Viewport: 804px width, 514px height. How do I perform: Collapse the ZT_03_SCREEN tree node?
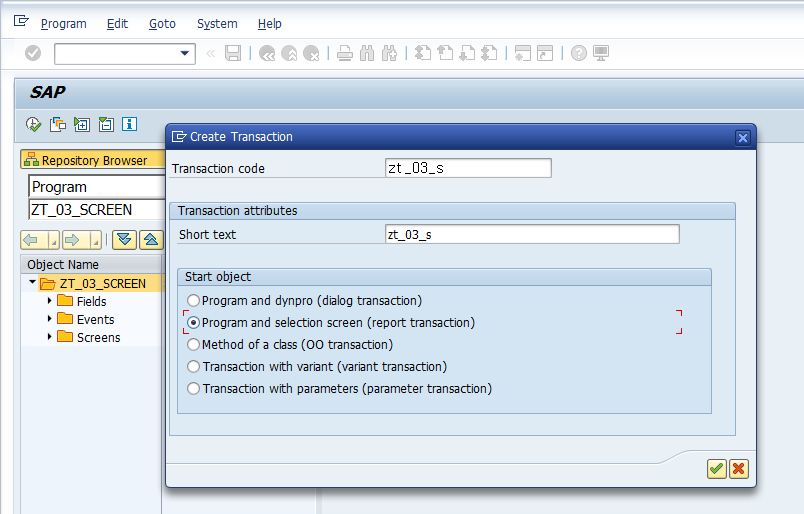click(x=32, y=282)
